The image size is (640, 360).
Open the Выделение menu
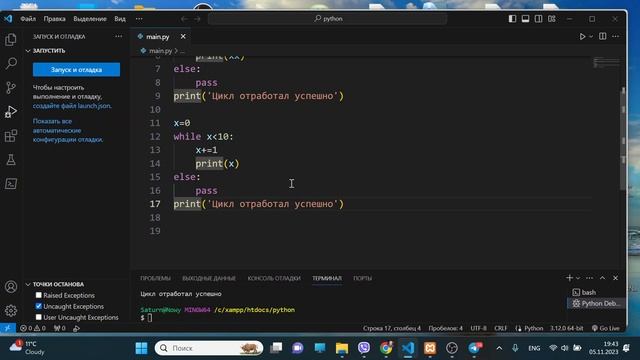click(90, 19)
